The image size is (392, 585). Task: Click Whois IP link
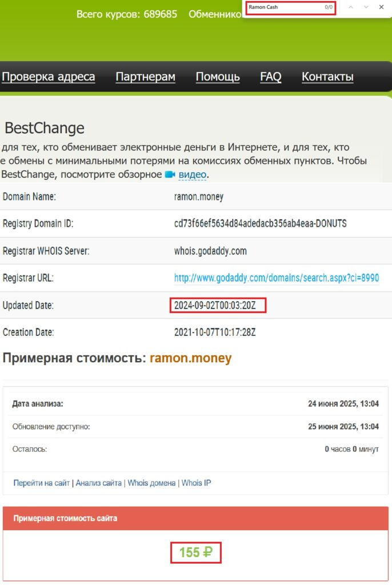[x=197, y=483]
